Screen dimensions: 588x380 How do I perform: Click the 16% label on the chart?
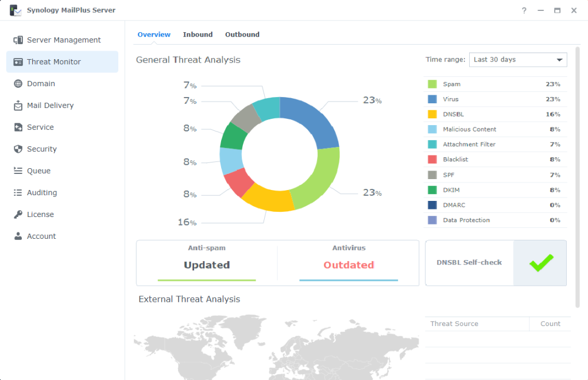[187, 222]
